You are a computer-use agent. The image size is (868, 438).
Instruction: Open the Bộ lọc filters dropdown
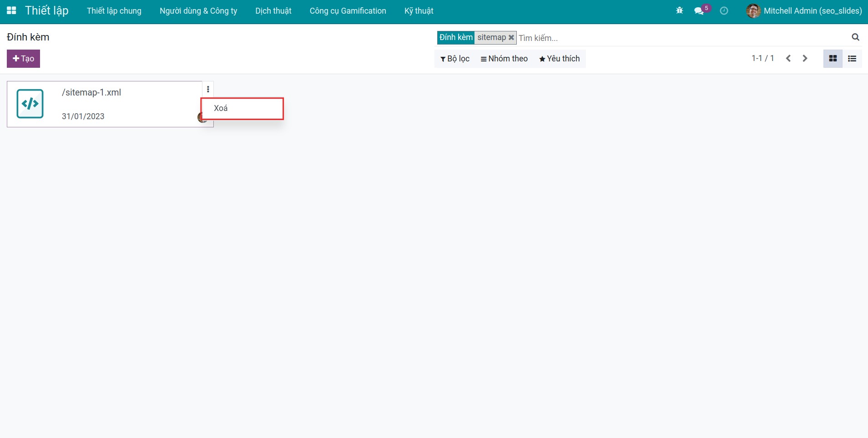pos(455,58)
